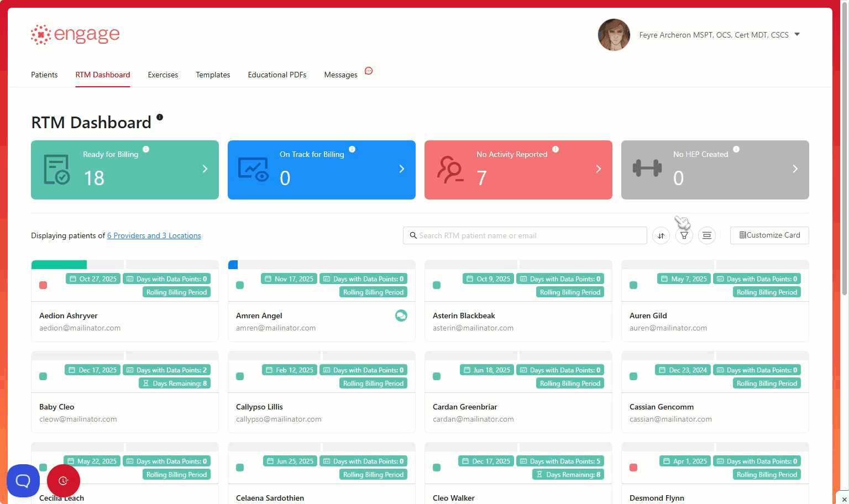
Task: Open the Templates tab
Action: (x=213, y=75)
